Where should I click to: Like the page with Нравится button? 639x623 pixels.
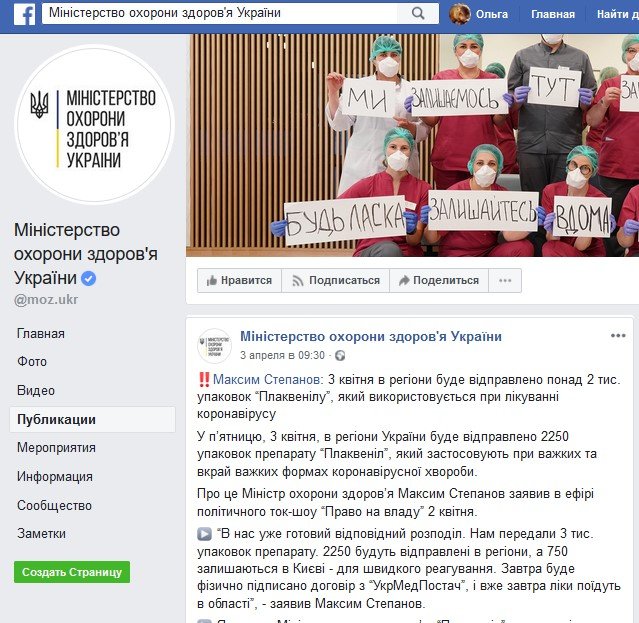pos(239,280)
